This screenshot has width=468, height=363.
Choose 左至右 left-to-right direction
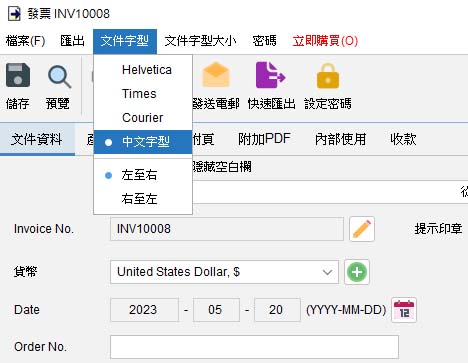[143, 175]
